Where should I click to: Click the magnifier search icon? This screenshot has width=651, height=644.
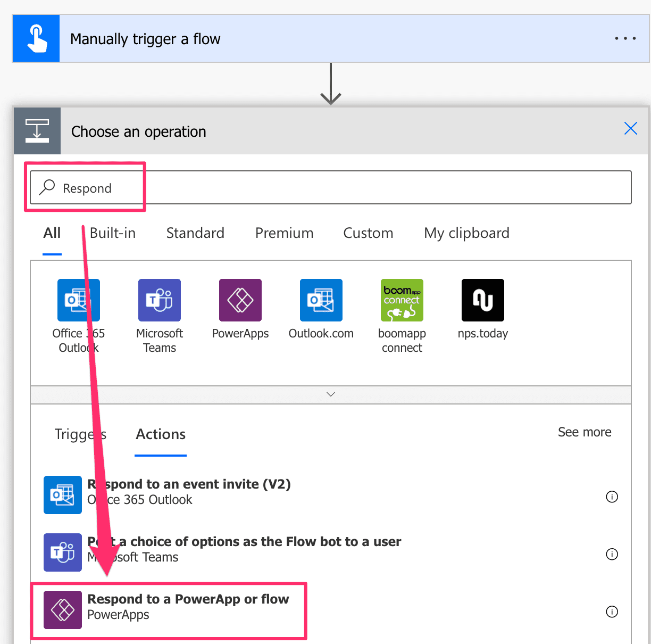coord(47,187)
